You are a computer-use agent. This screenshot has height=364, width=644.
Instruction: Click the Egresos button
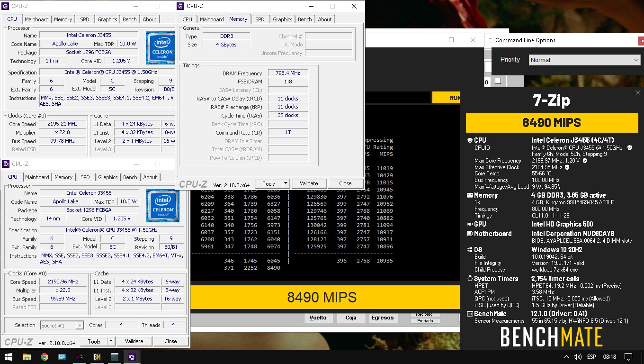[x=384, y=318]
